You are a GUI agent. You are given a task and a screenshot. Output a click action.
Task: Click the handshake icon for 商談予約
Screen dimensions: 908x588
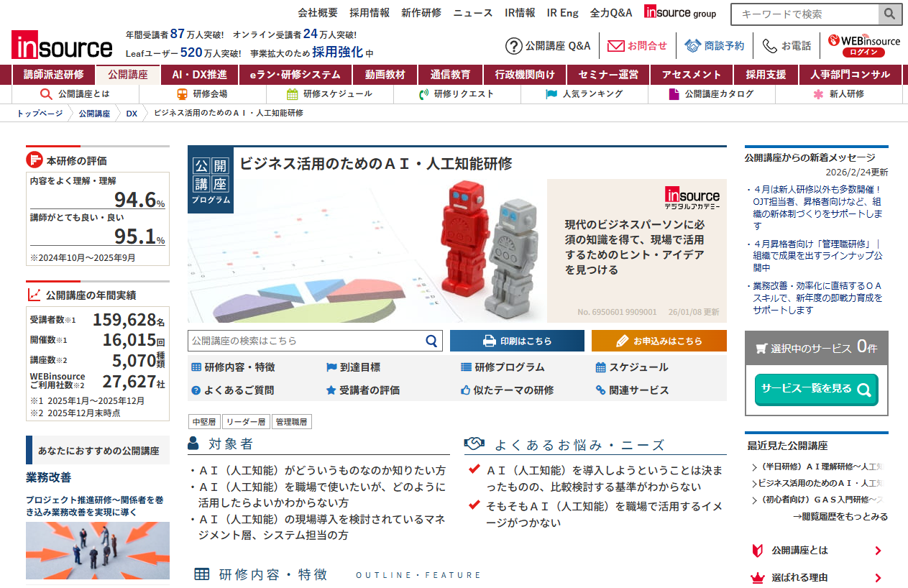692,46
